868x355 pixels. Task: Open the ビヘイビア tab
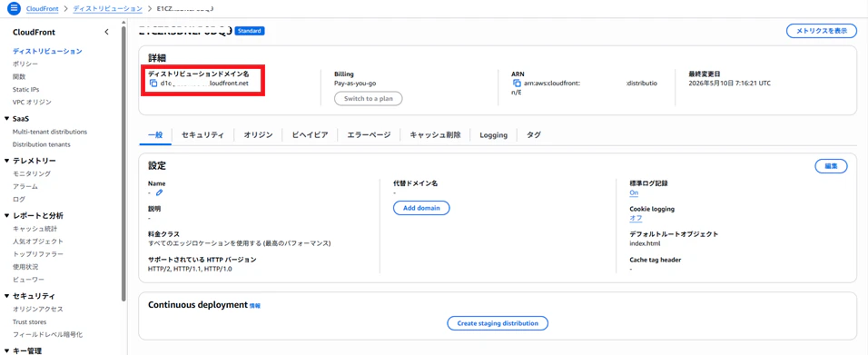pyautogui.click(x=310, y=134)
